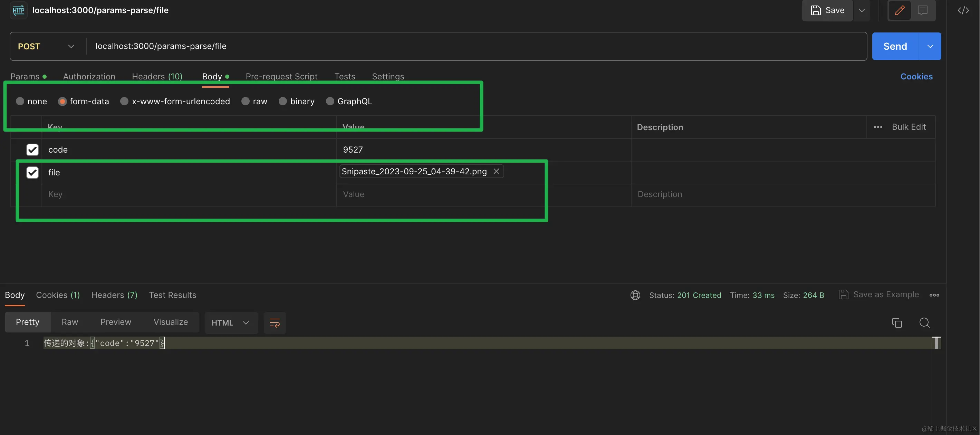Click the Cookies link

tap(916, 76)
